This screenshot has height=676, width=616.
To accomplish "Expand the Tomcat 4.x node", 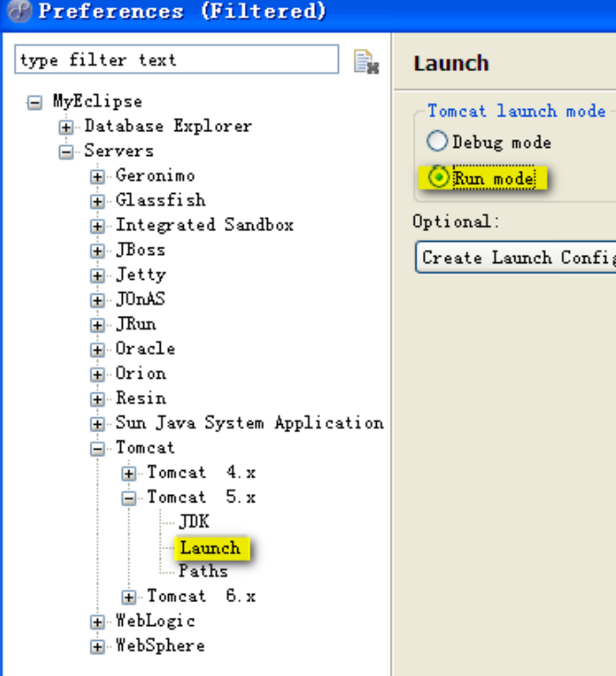I will [129, 474].
